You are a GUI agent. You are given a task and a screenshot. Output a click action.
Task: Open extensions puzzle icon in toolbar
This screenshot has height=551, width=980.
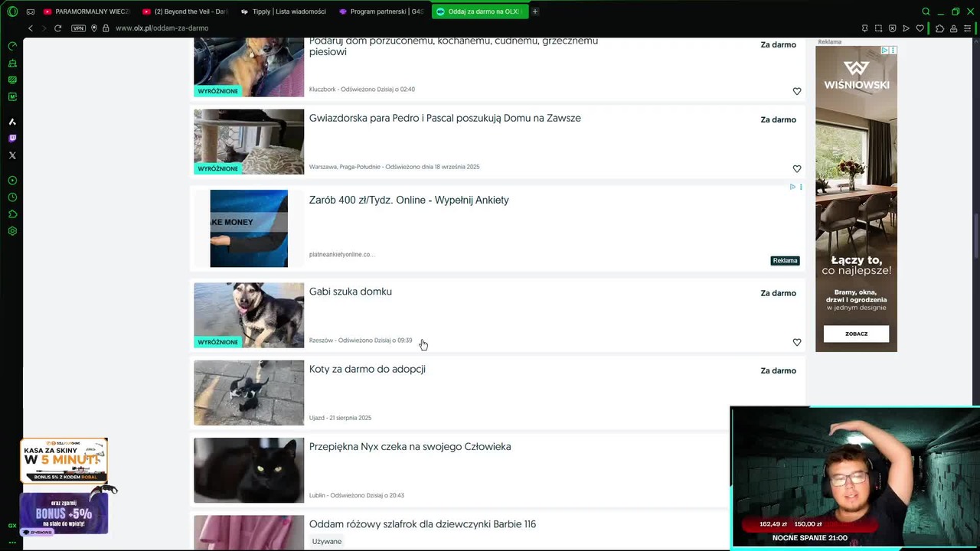(x=939, y=28)
